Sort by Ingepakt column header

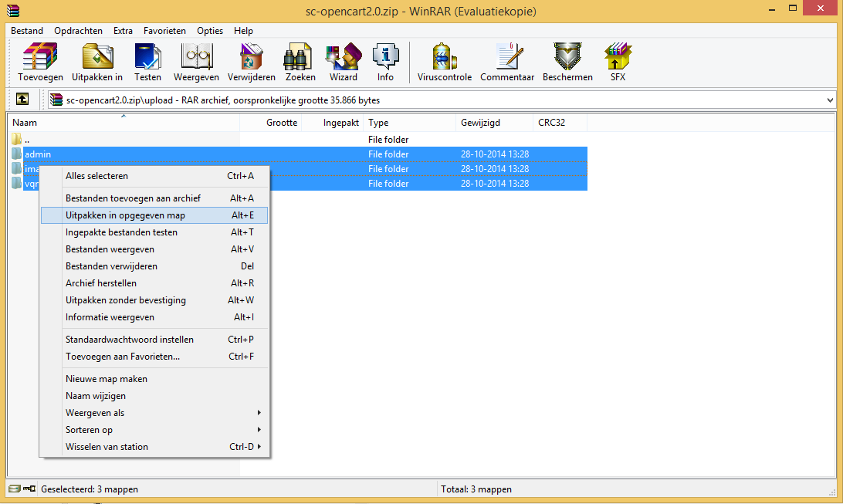tap(333, 123)
